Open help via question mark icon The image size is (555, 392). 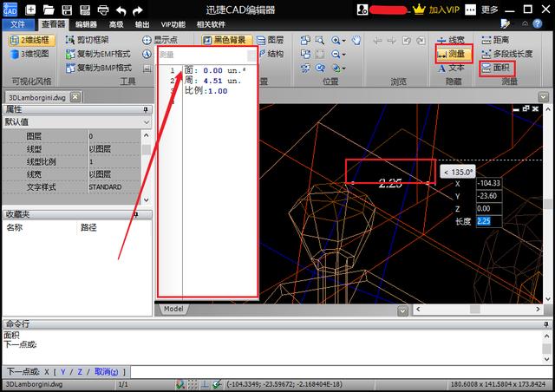[538, 23]
